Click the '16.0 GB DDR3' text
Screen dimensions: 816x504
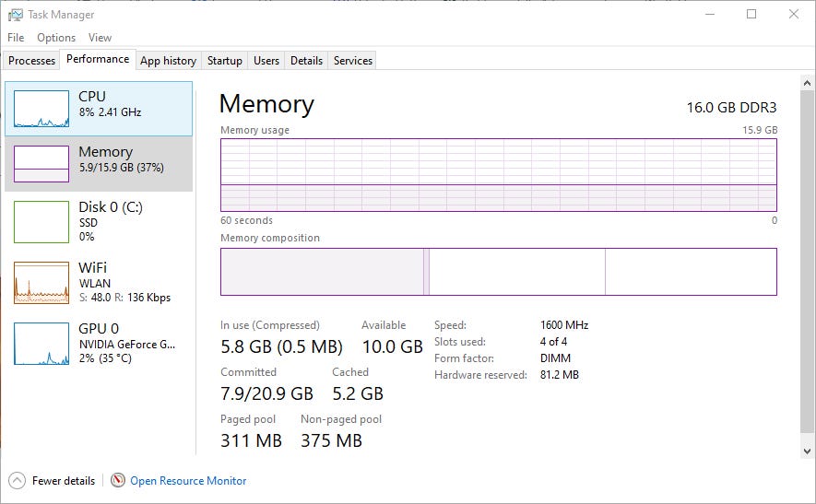(731, 108)
